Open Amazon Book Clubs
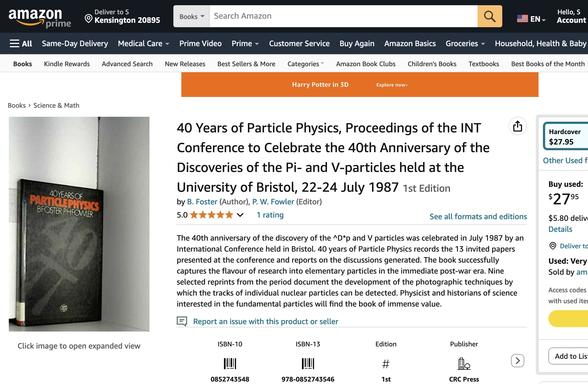The height and width of the screenshot is (384, 588). (366, 64)
